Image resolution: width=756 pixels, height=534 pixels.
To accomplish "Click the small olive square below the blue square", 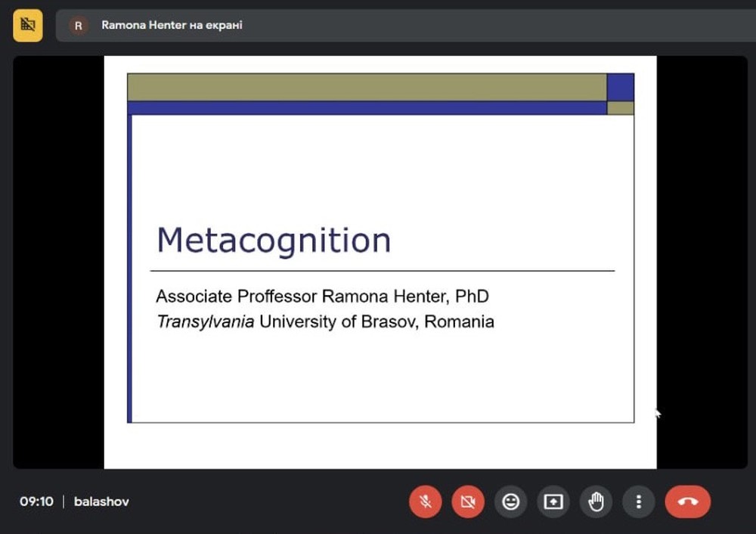I will click(620, 107).
